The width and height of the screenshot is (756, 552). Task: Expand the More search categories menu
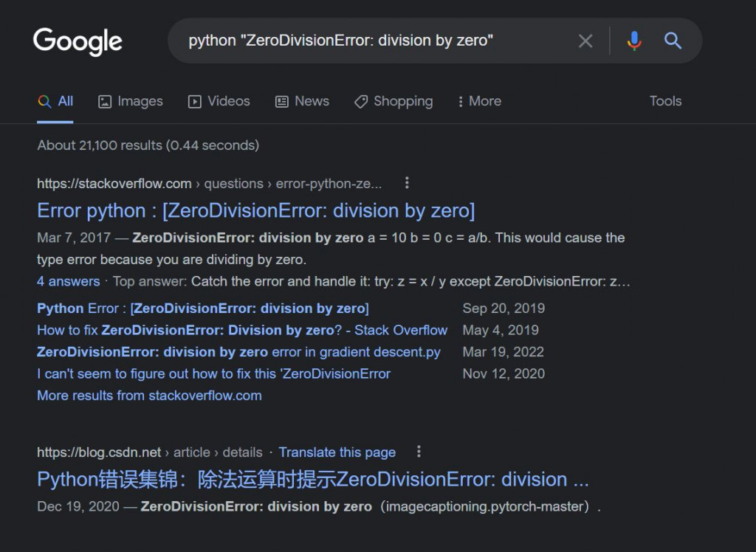pos(479,101)
